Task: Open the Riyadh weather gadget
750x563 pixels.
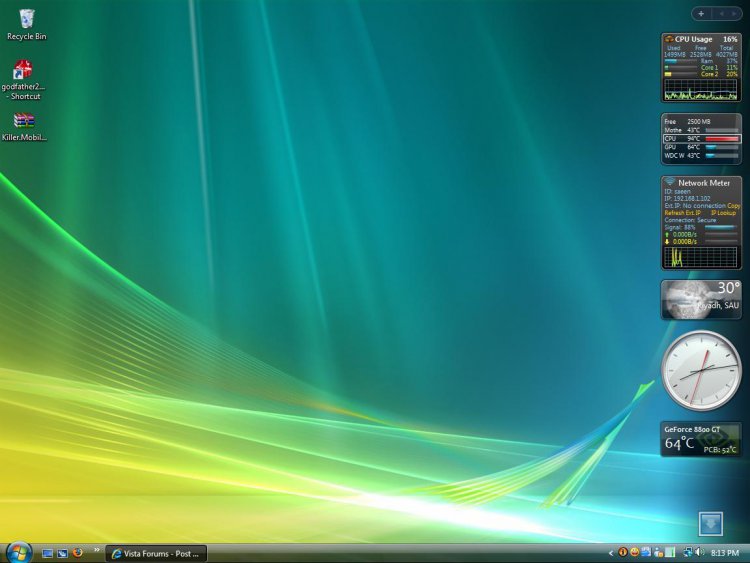Action: click(x=701, y=299)
